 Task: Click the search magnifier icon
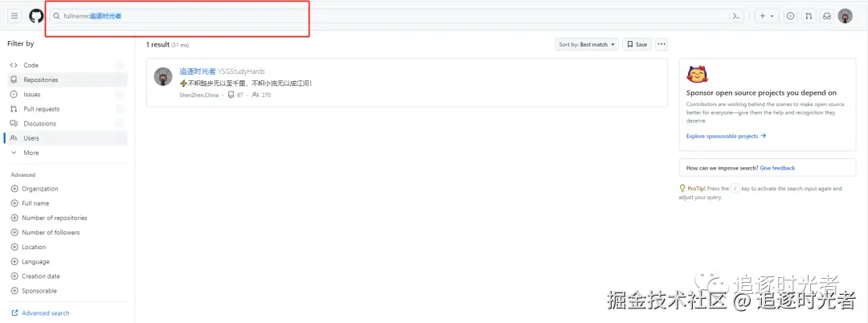point(56,16)
